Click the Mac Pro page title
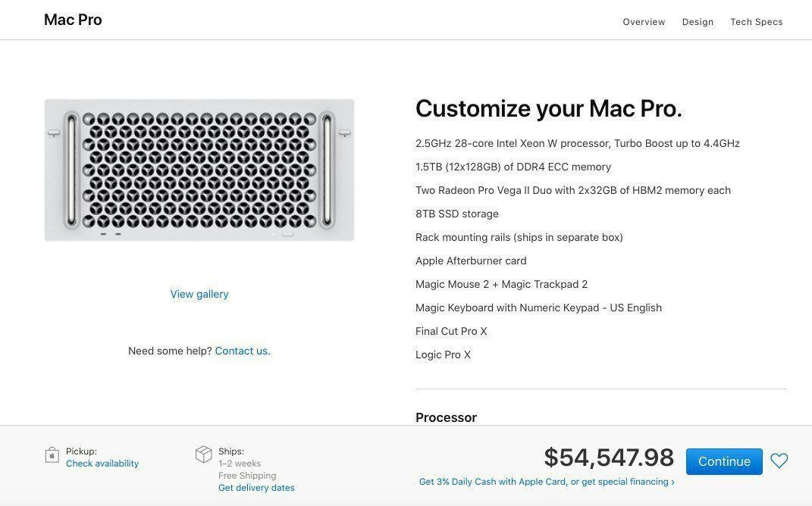The height and width of the screenshot is (506, 812). pos(73,20)
